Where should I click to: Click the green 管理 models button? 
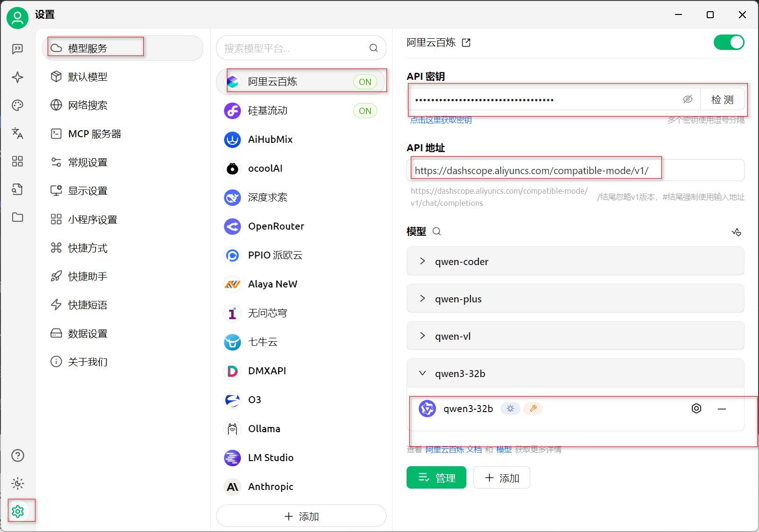[436, 477]
